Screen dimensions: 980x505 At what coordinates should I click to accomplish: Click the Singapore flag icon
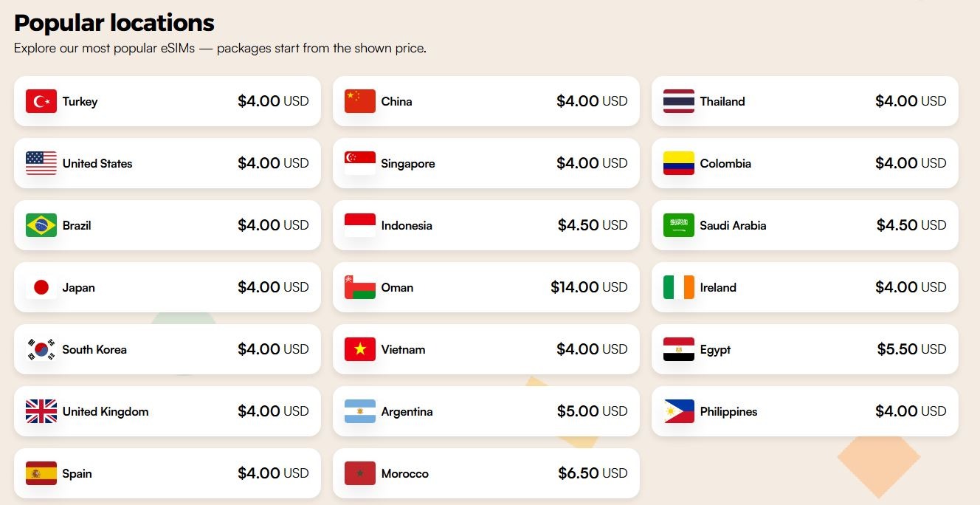(360, 163)
